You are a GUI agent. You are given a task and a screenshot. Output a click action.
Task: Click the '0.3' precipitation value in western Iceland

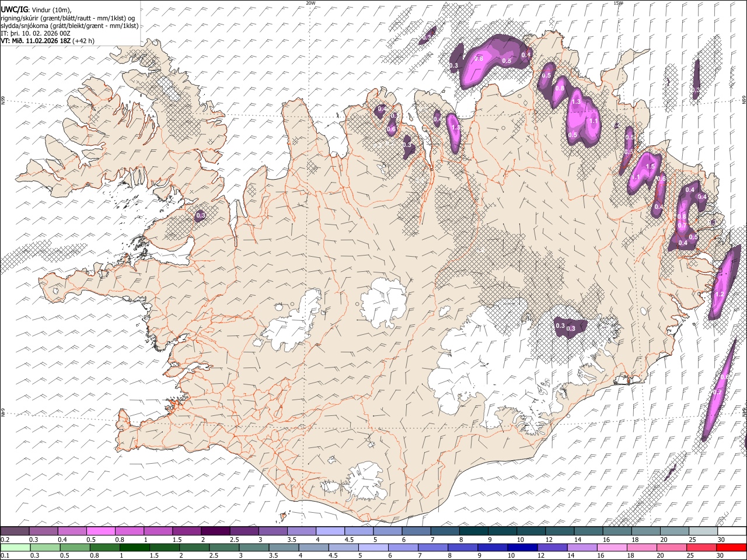(200, 216)
